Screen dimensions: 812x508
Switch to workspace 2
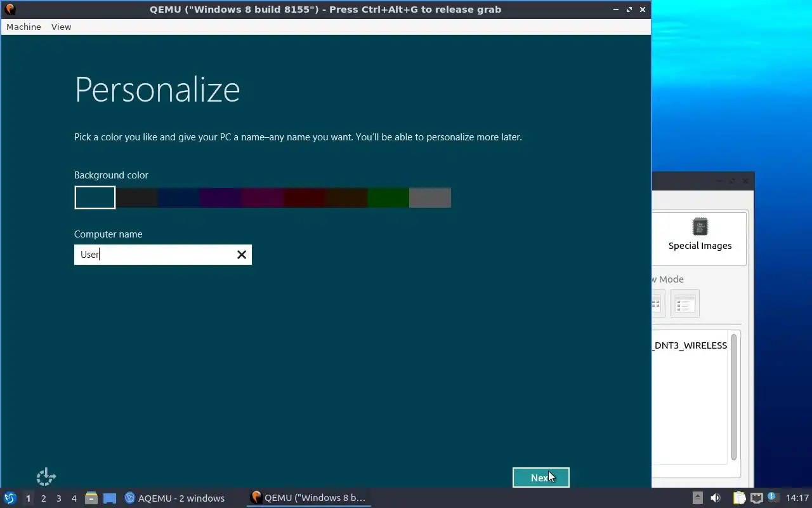(x=43, y=498)
